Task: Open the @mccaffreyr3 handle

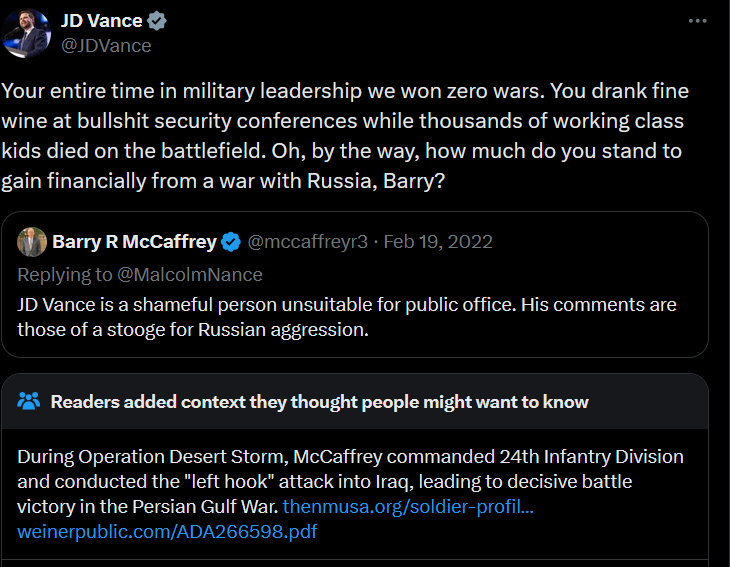Action: [x=308, y=242]
